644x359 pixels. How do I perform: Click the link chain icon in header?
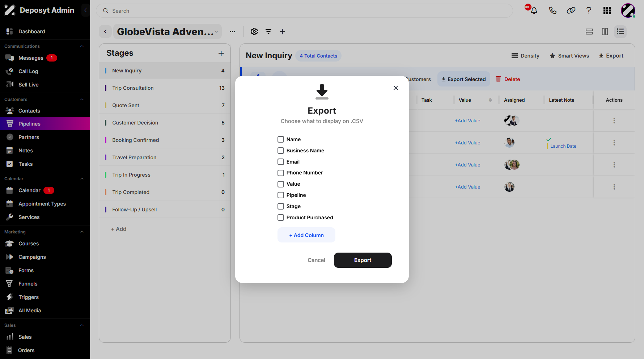click(571, 10)
